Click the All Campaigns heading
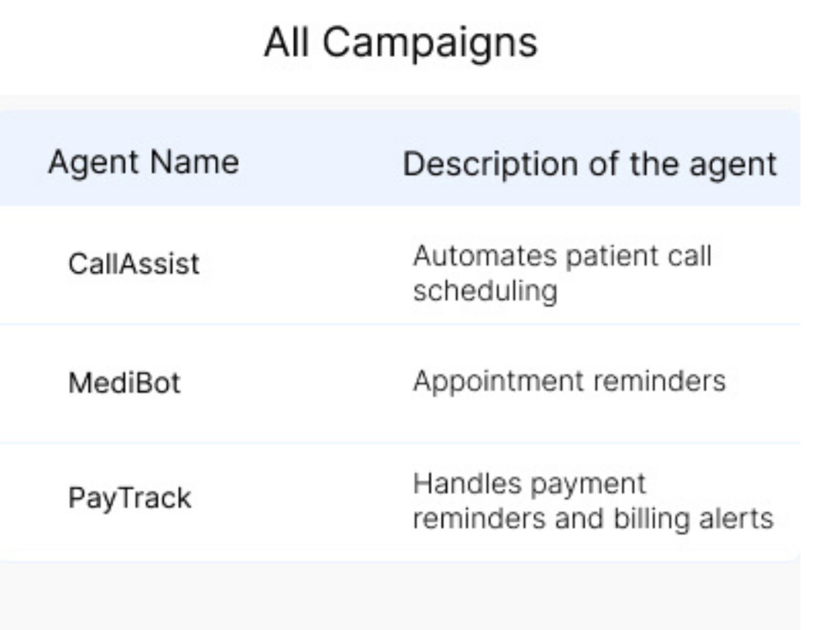Screen dimensions: 840x630 click(x=401, y=44)
